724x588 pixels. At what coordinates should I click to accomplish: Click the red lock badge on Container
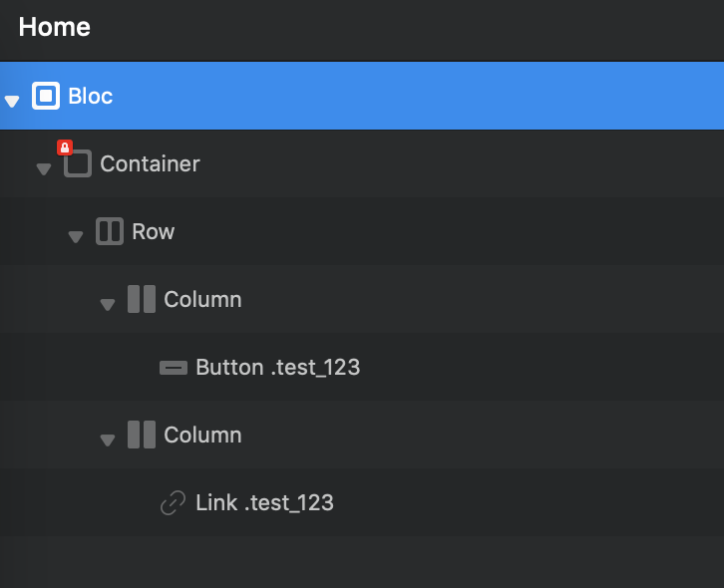tap(65, 147)
